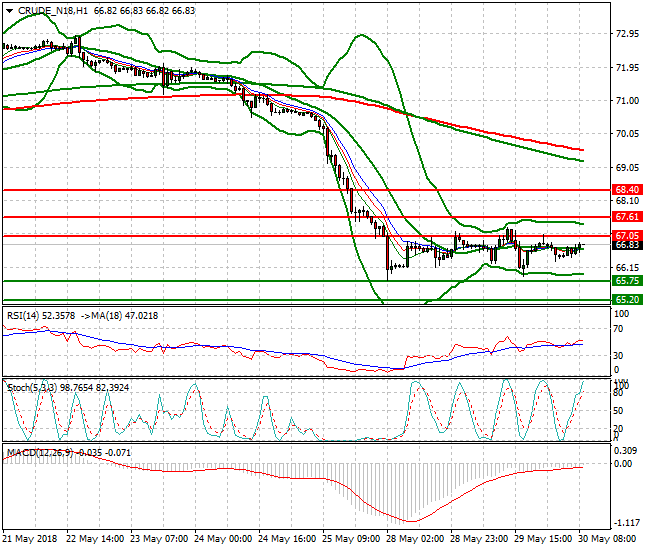Click the red 67.61 resistance price tag
Viewport: 650px width, 550px height.
point(627,216)
